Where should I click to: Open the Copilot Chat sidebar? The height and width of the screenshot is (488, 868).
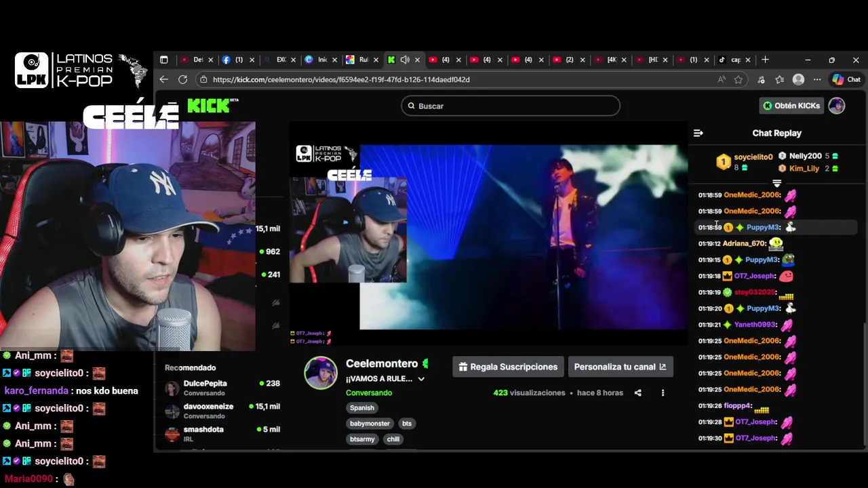click(846, 79)
